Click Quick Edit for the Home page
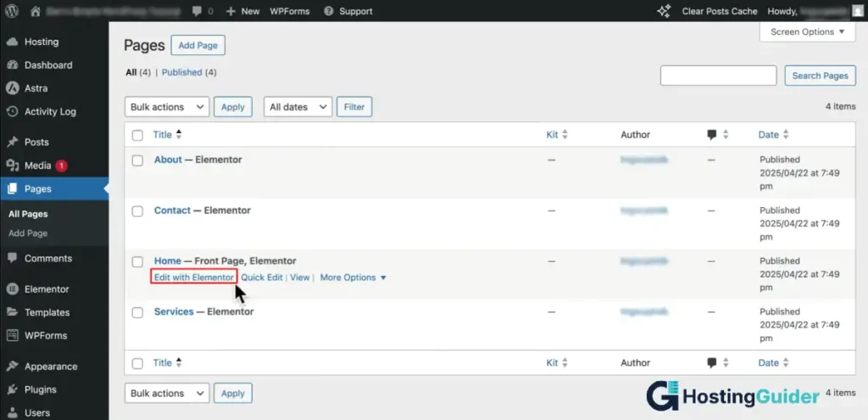 [x=262, y=277]
